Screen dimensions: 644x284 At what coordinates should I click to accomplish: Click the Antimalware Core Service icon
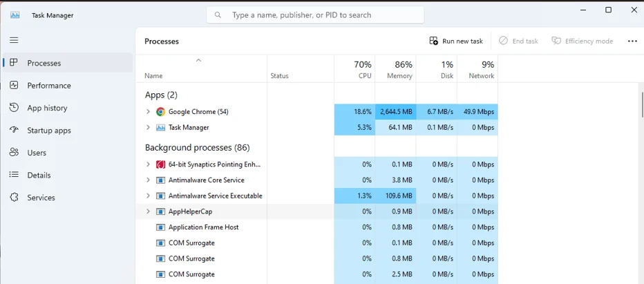(160, 180)
